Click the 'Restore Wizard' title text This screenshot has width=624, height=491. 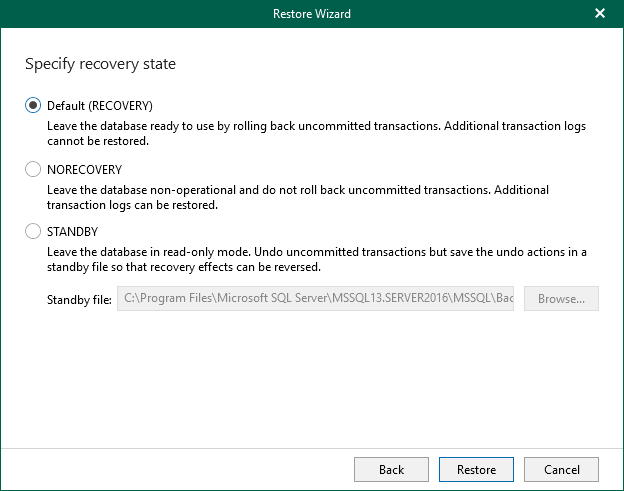pyautogui.click(x=312, y=14)
